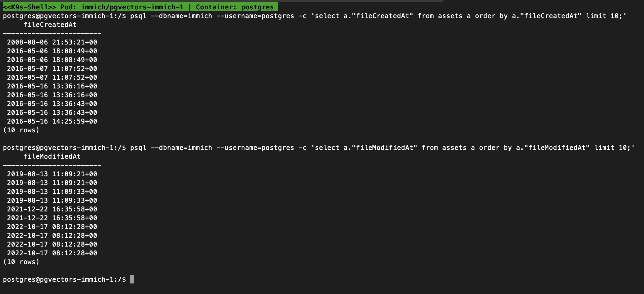The width and height of the screenshot is (644, 294).
Task: Click the K9s-Shell pod header bar
Action: (140, 7)
